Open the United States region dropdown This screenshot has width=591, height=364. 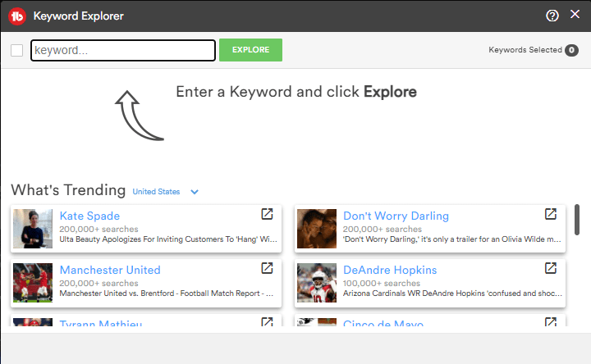click(x=157, y=192)
